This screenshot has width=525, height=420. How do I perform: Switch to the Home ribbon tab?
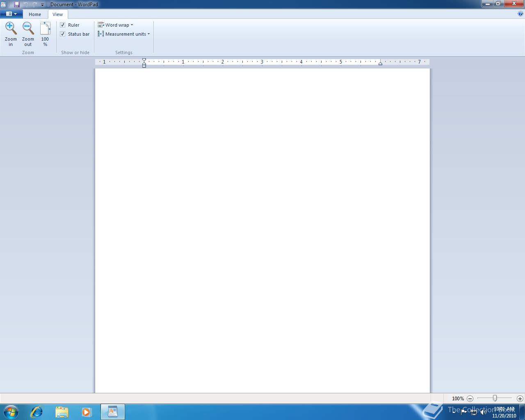tap(35, 14)
